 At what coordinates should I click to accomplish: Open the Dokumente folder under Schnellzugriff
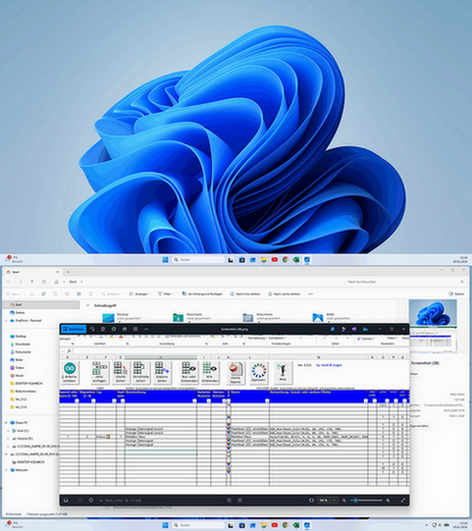[x=261, y=317]
